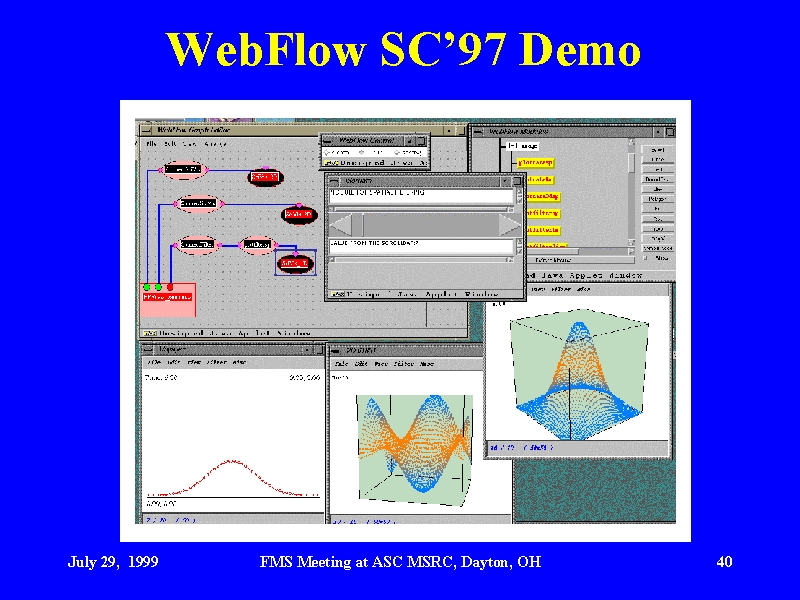Viewport: 800px width, 600px height.
Task: Click the footer date "July 29, 1999"
Action: pyautogui.click(x=113, y=562)
